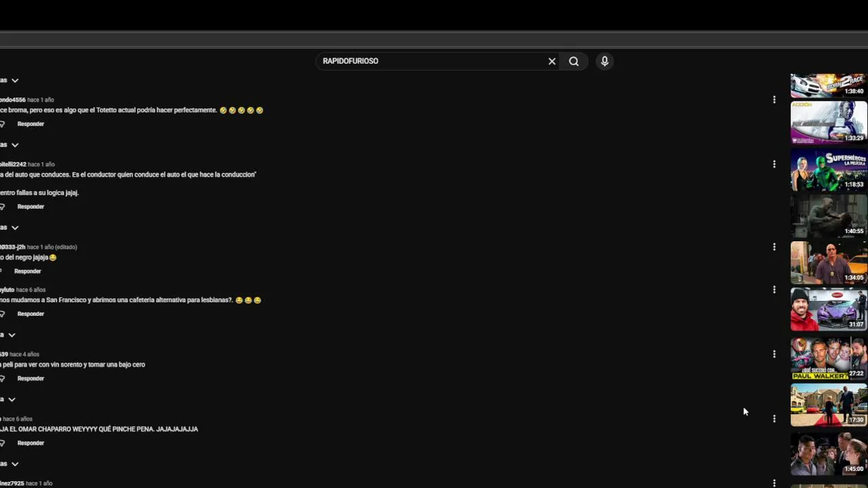Start voice search with the microphone icon
The height and width of the screenshot is (488, 868).
coord(605,61)
